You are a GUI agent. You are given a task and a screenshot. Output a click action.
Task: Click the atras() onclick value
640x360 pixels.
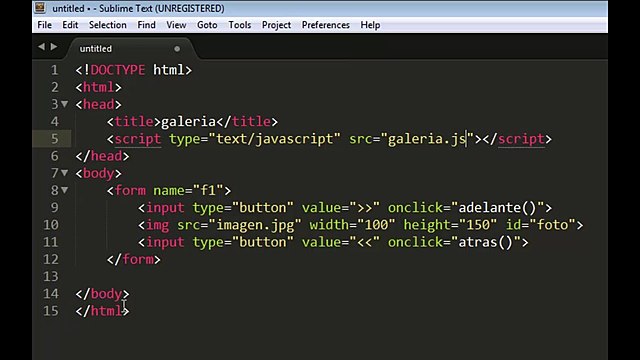click(x=486, y=242)
